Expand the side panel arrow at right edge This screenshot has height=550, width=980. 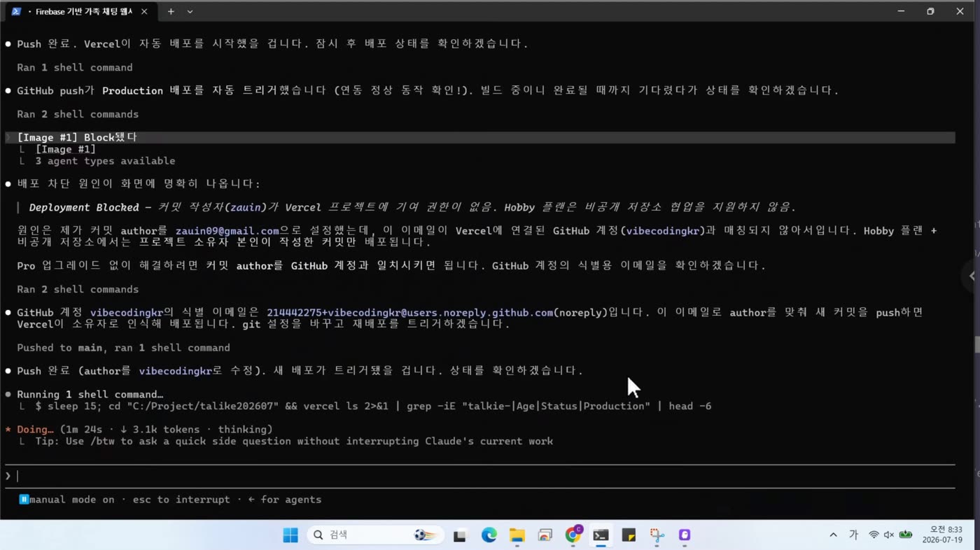[x=972, y=276]
